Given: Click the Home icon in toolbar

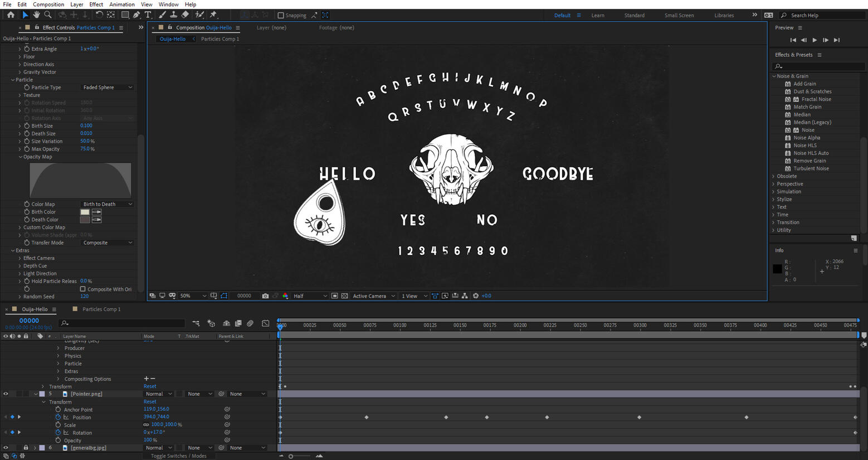Looking at the screenshot, I should pos(11,15).
